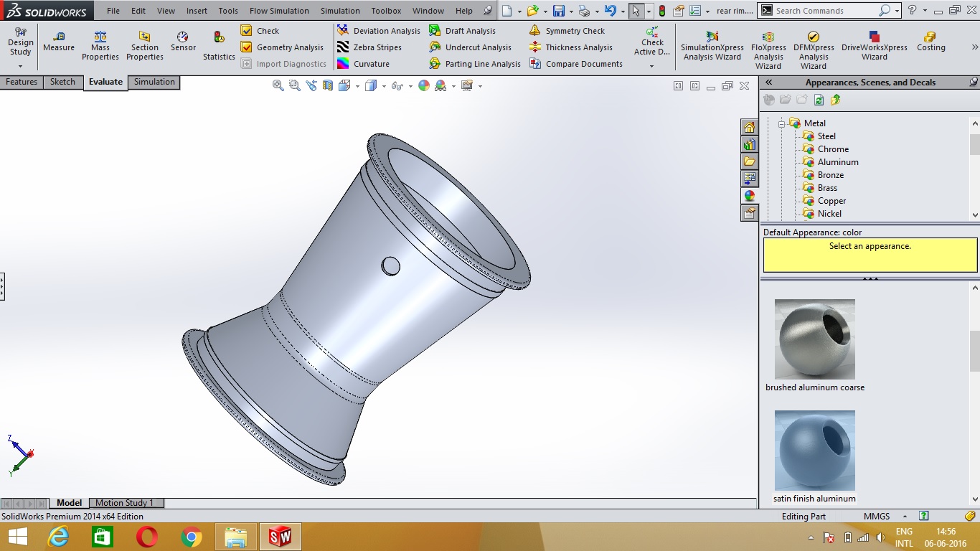Apply the satin finish aluminum swatch

click(x=815, y=451)
